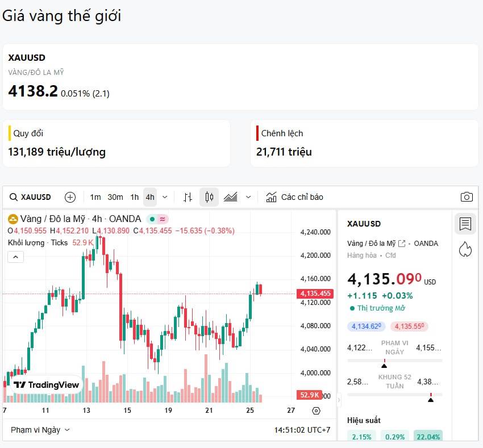Open the hotlist flame icon
The image size is (483, 448).
[465, 249]
